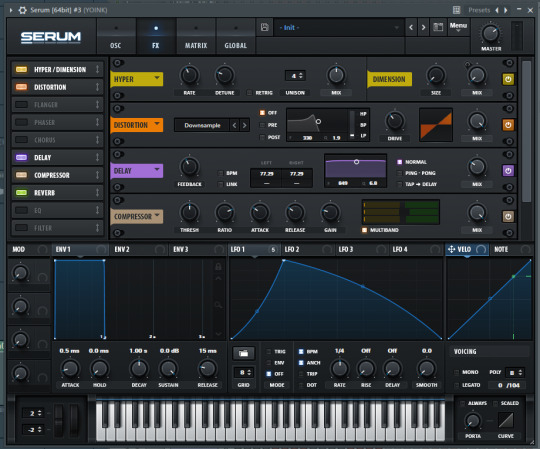Enable the Flanger effect in rack list

pos(21,104)
